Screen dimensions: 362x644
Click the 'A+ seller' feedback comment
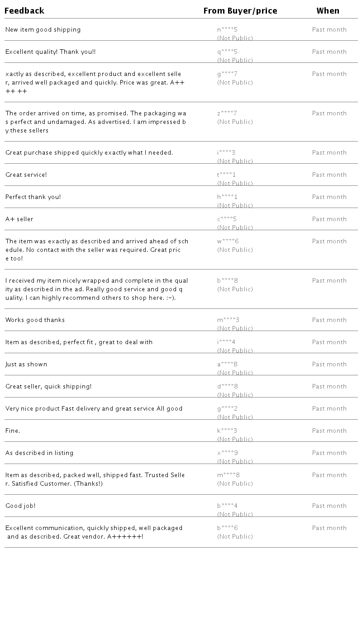(x=19, y=219)
